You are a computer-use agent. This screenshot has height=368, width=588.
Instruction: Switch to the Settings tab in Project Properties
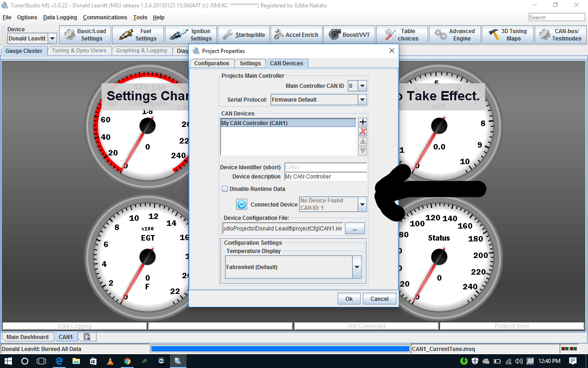coord(250,63)
